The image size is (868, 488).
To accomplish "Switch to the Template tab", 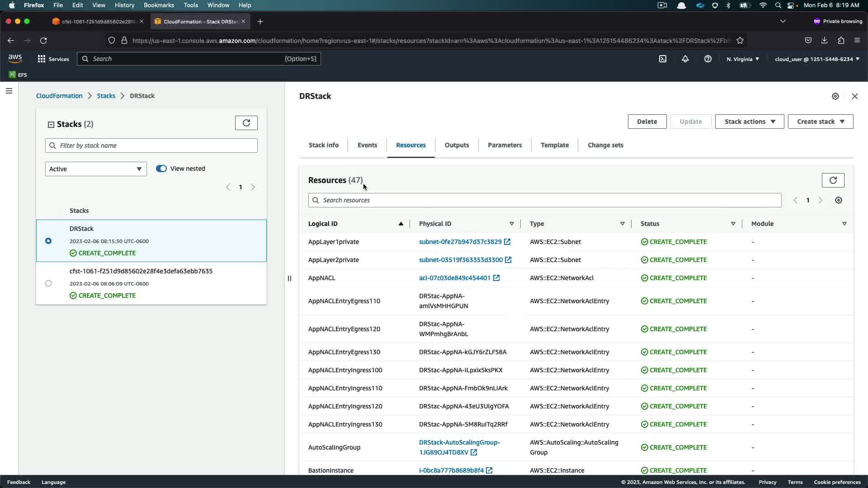I will [555, 145].
